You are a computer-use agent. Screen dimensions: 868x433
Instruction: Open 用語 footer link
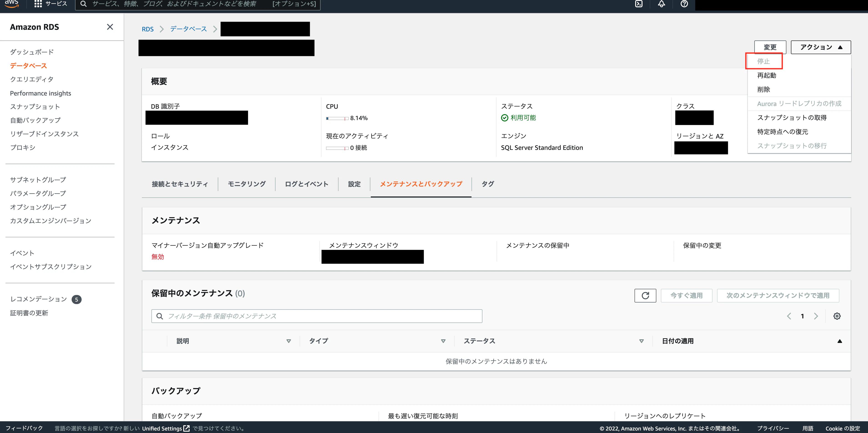tap(808, 428)
